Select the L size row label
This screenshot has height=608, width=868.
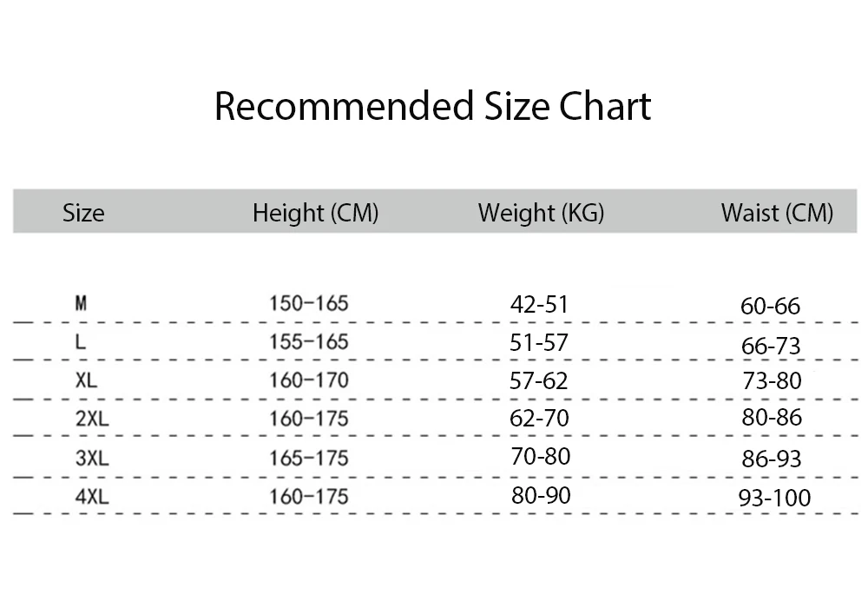[81, 342]
